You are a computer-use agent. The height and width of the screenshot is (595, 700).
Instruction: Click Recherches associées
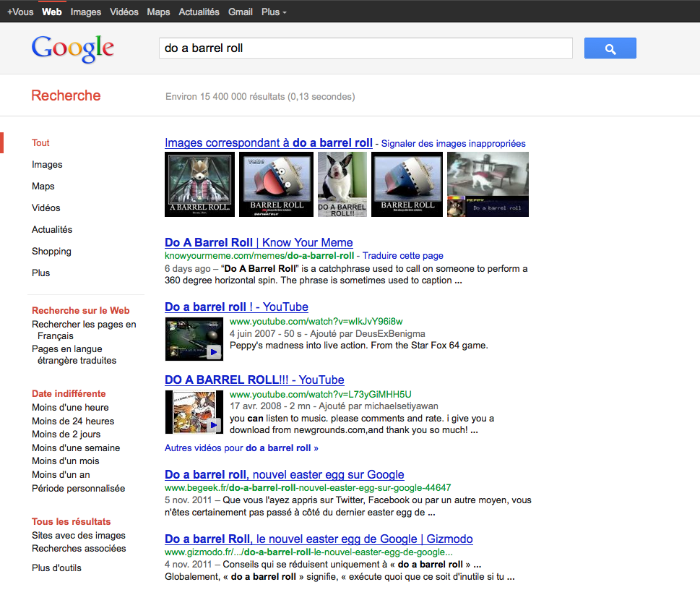tap(79, 549)
